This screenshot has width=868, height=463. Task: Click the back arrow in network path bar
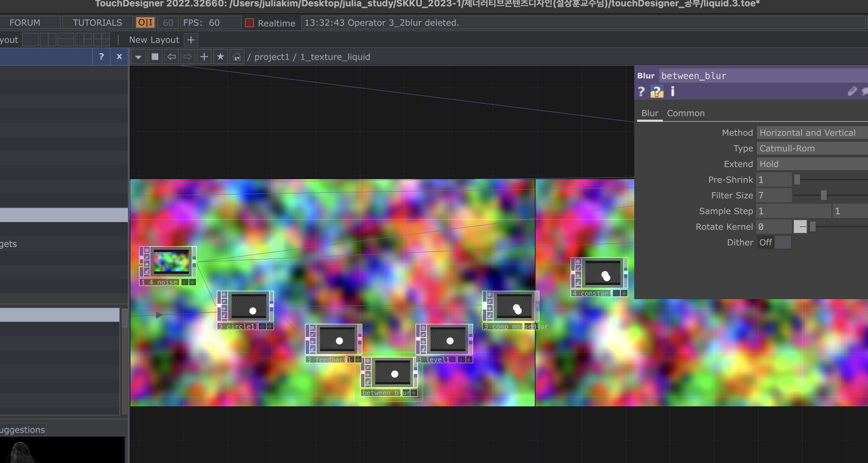(x=172, y=57)
